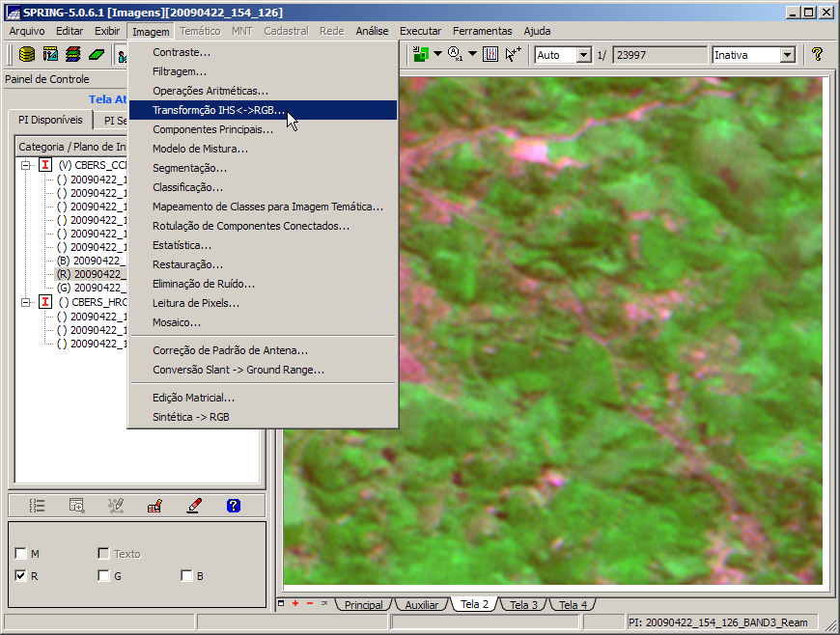
Task: Choose Classificação from the Imagem menu
Action: [187, 187]
